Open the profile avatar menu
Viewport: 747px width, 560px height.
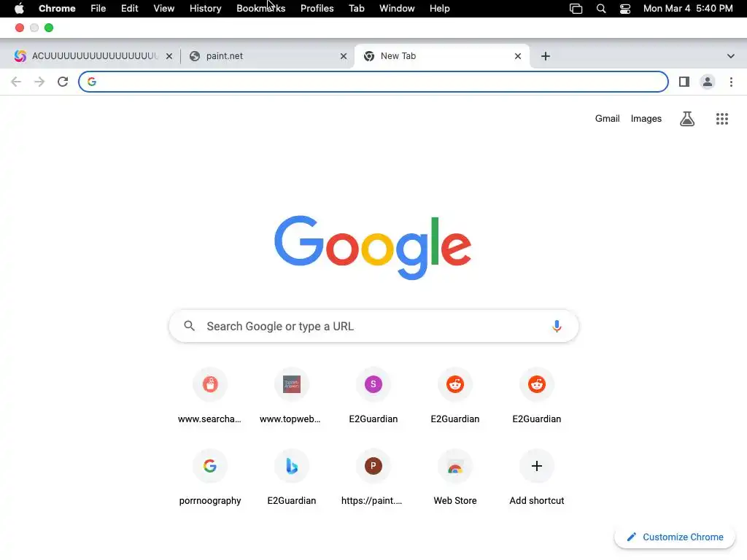(x=708, y=82)
